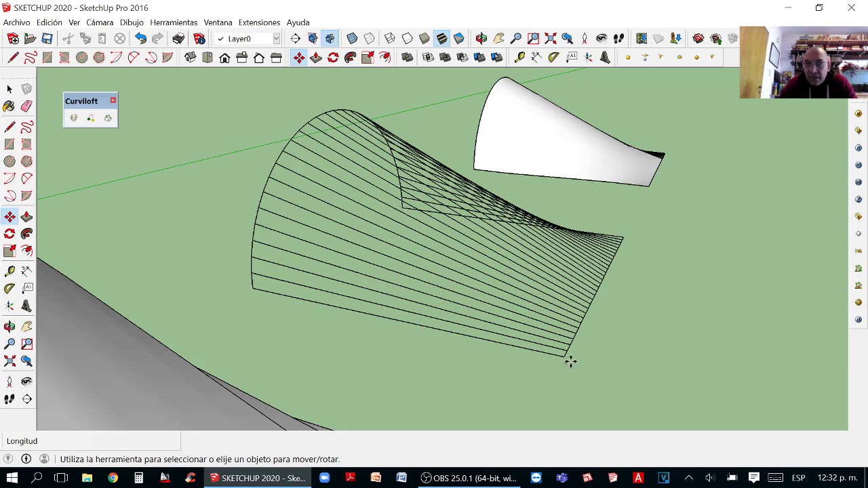Switch to Monochrome face style

click(x=459, y=39)
